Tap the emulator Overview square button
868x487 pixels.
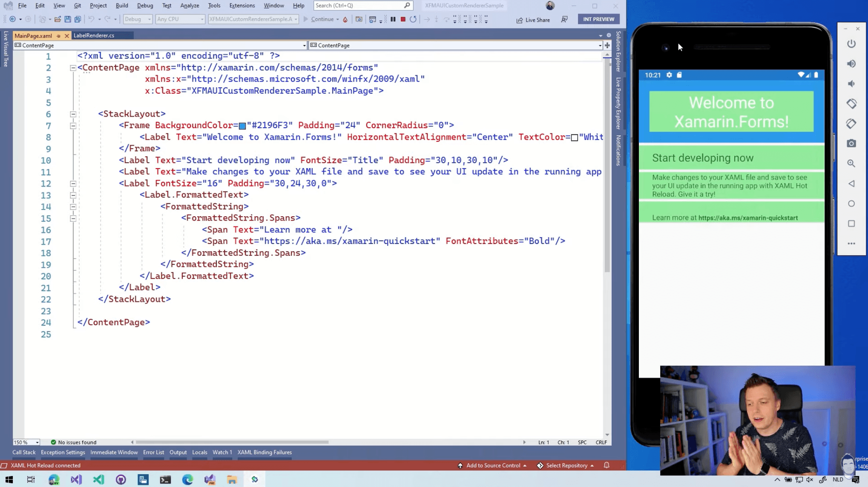point(851,223)
